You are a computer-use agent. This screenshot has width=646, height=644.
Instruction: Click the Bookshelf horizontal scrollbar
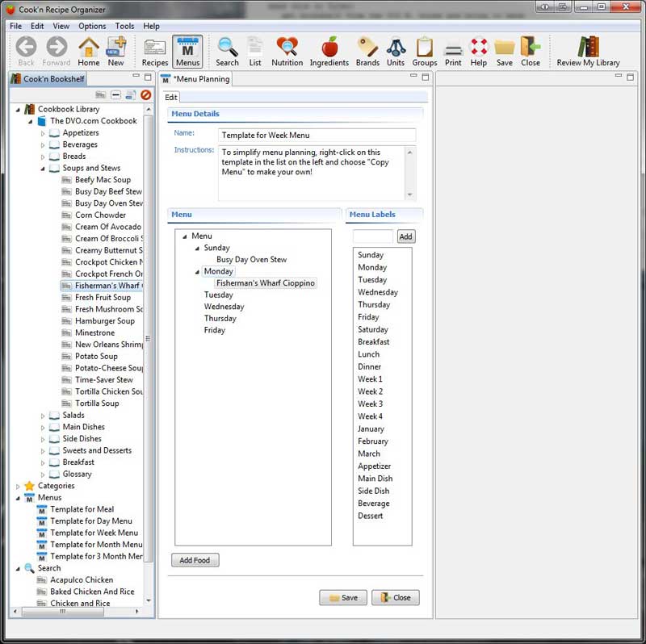coord(63,612)
